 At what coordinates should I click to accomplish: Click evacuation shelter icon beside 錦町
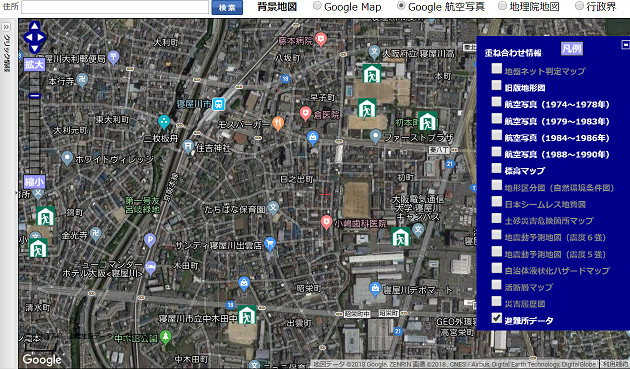tap(45, 216)
